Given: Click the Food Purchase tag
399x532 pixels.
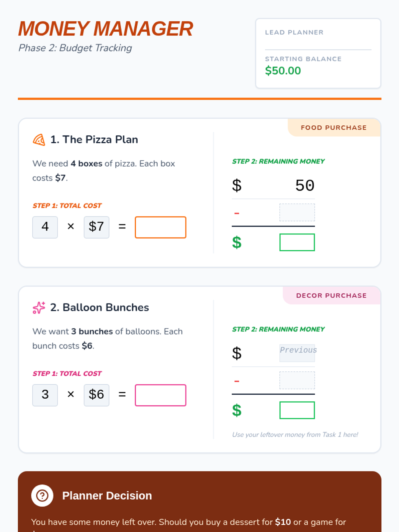Looking at the screenshot, I should coord(333,128).
